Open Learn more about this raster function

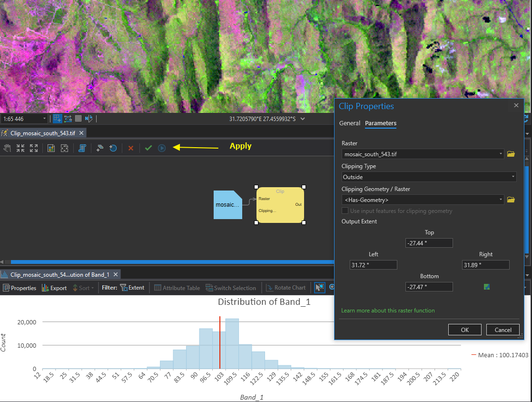click(388, 311)
